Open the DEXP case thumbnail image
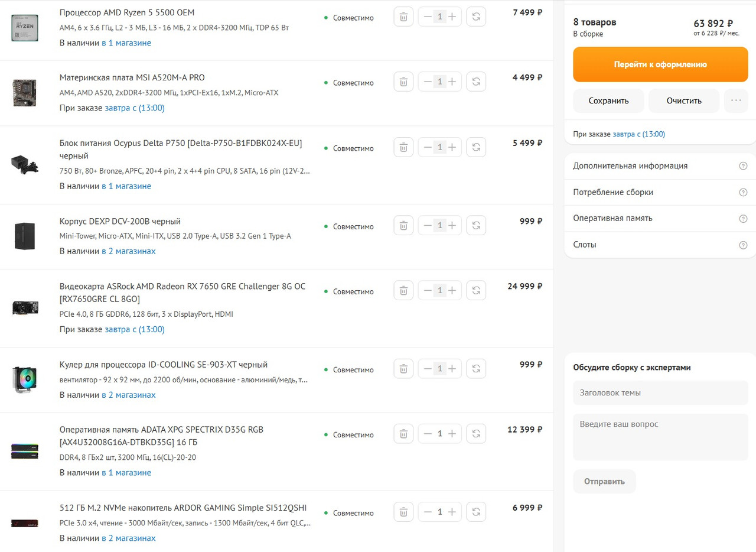756x552 pixels. click(25, 236)
